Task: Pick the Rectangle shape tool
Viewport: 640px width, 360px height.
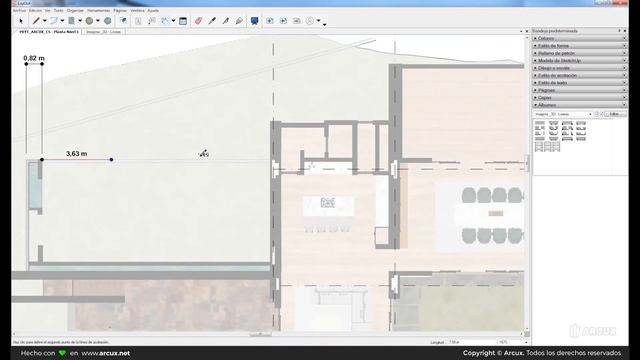Action: 71,21
